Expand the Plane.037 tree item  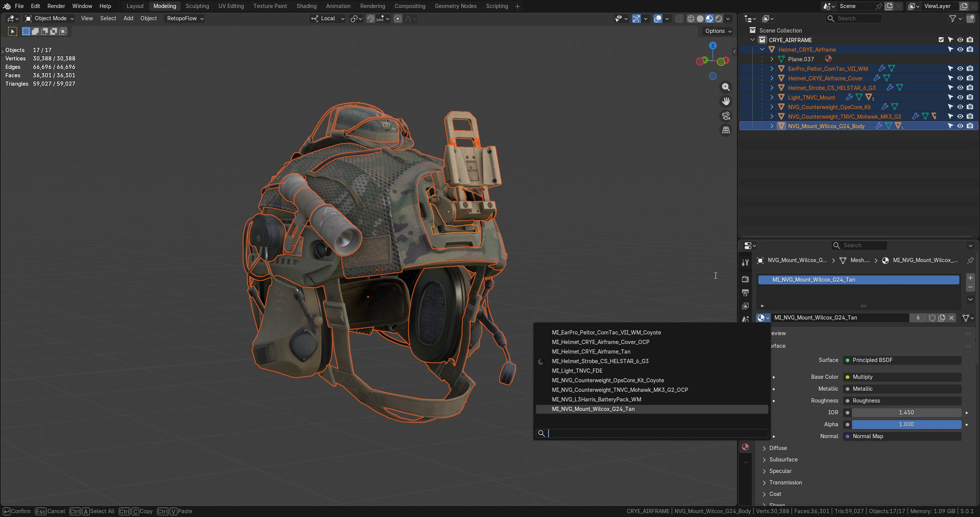coord(772,59)
